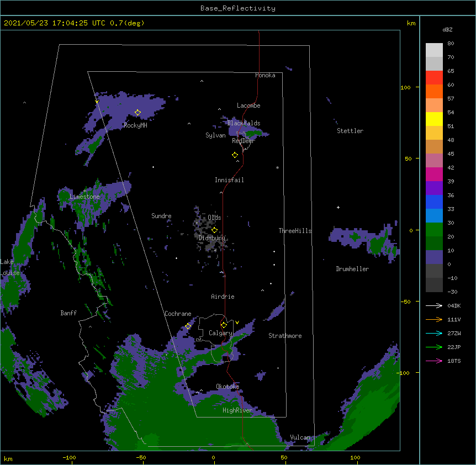Click the yellow 51-54 dBZ color swatch
This screenshot has width=476, height=465.
(x=434, y=119)
